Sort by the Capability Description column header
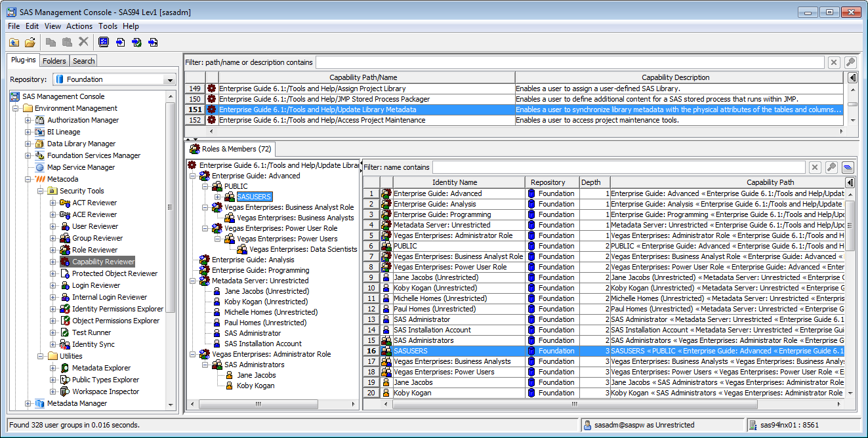This screenshot has width=868, height=438. (679, 77)
